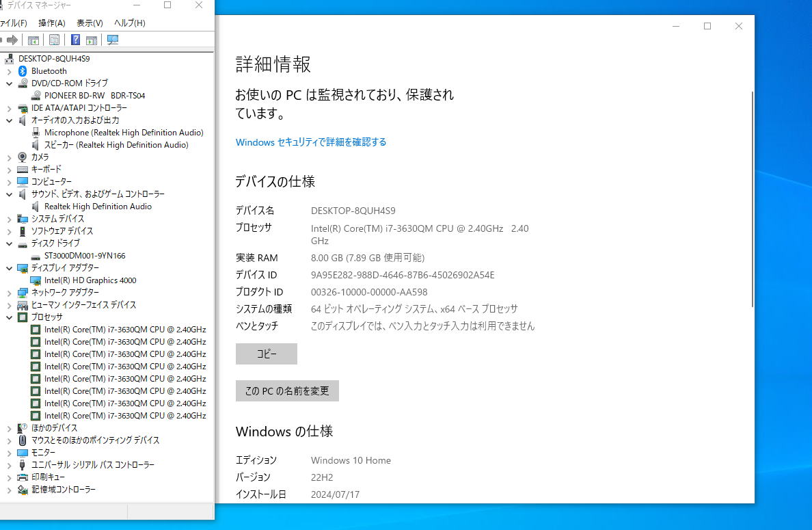Open Windows セキュリティで詳細を確認する link
Viewport: 812px width, 530px height.
coord(311,142)
